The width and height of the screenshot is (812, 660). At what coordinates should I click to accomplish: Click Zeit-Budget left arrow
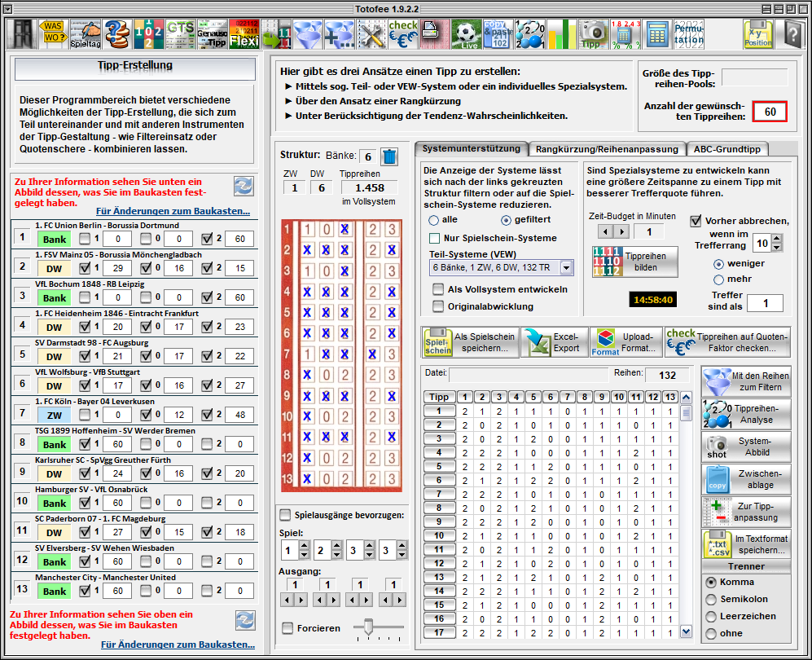point(606,231)
